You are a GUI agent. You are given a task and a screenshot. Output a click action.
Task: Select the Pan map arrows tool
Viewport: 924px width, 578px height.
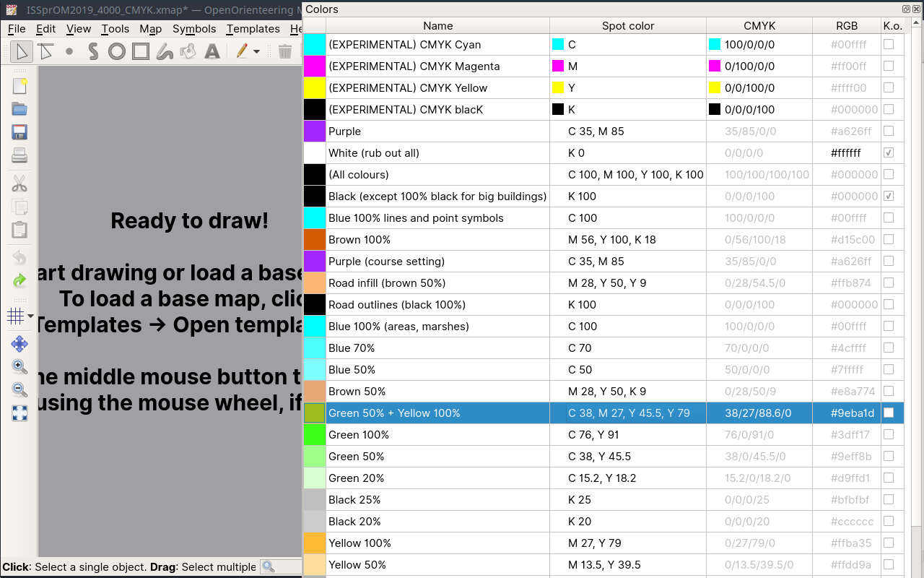(x=19, y=344)
